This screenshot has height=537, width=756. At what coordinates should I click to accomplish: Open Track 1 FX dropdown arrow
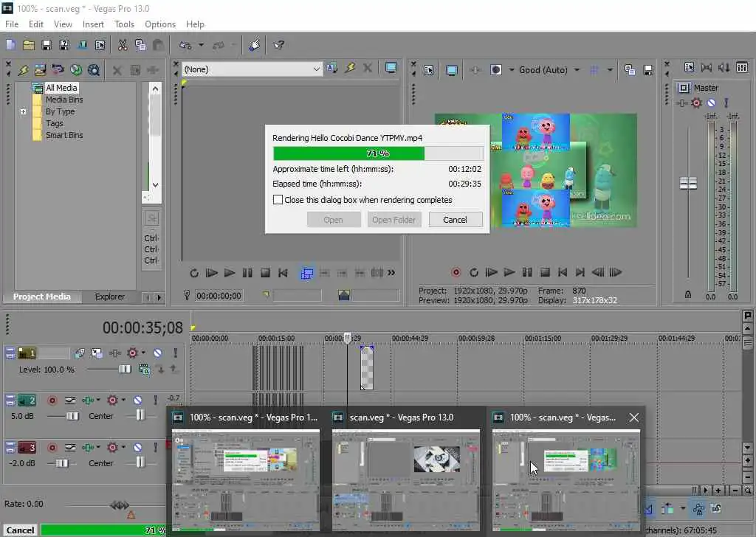point(143,353)
